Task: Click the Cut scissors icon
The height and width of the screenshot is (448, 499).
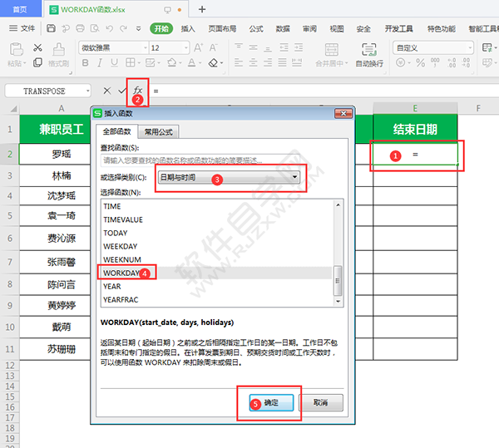Action: pyautogui.click(x=37, y=47)
